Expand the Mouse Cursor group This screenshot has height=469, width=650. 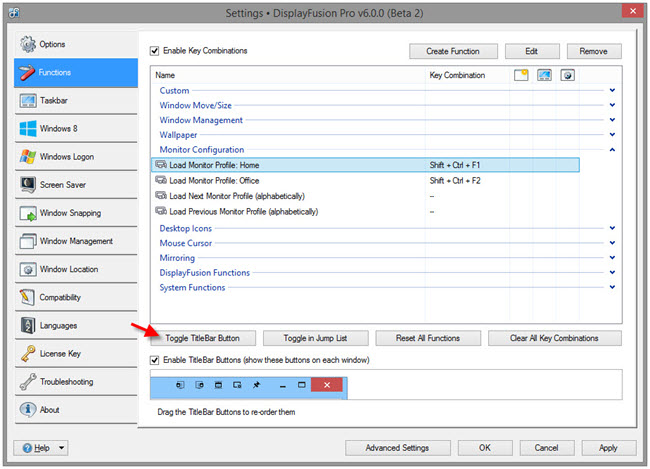(612, 243)
